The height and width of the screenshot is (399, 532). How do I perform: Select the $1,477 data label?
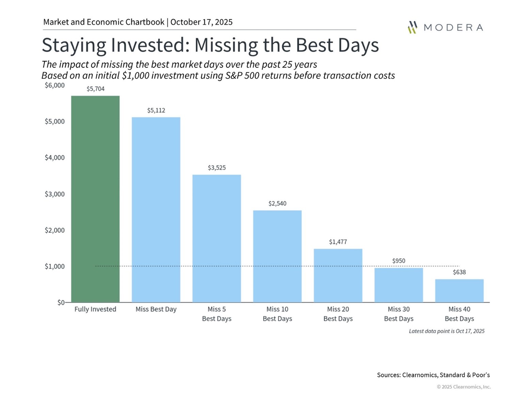point(338,242)
